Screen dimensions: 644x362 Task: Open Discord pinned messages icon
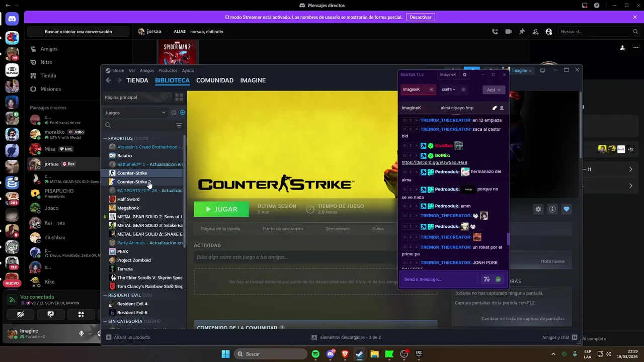click(x=522, y=31)
